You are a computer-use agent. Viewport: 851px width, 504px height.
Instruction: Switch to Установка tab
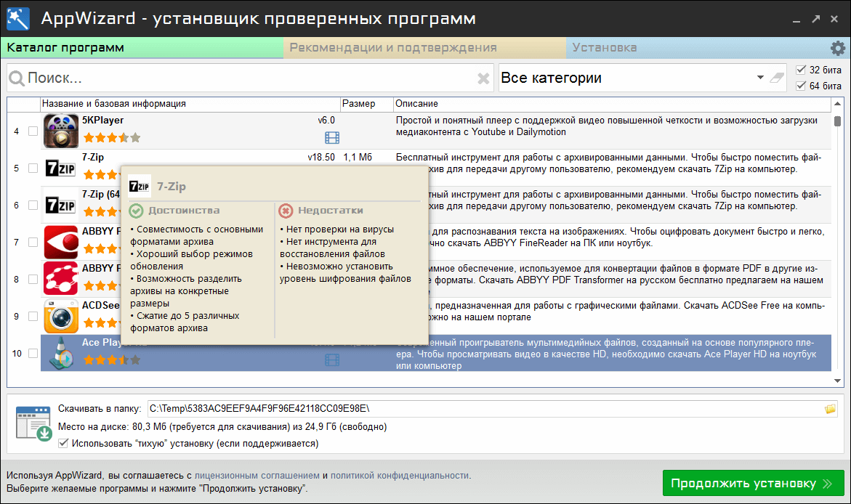pyautogui.click(x=697, y=48)
